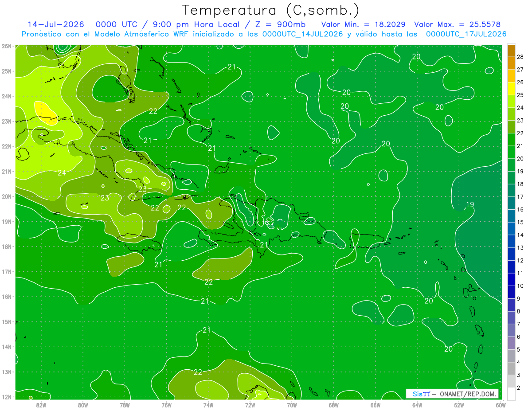
Task: Select the 'Pronóstico con el Modelo Atmósferico WRF' line
Action: (264, 34)
